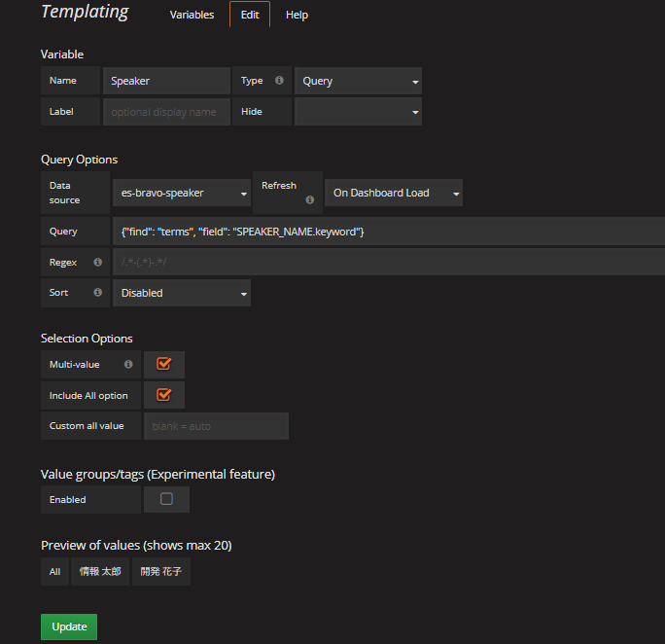Click the info icon beside Regex

click(x=97, y=263)
